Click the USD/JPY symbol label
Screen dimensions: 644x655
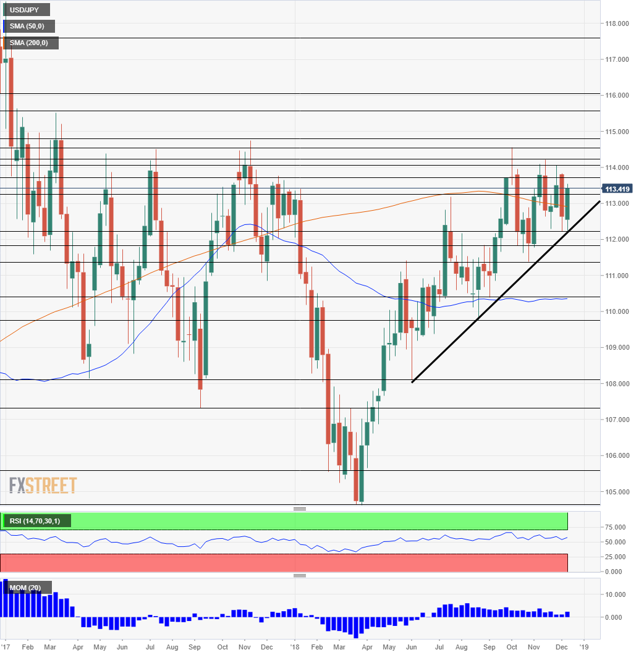pos(26,10)
